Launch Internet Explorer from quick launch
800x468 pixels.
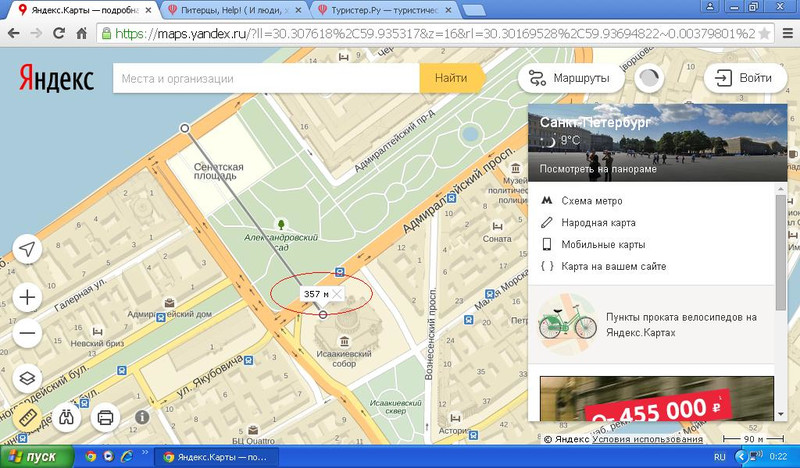click(126, 456)
